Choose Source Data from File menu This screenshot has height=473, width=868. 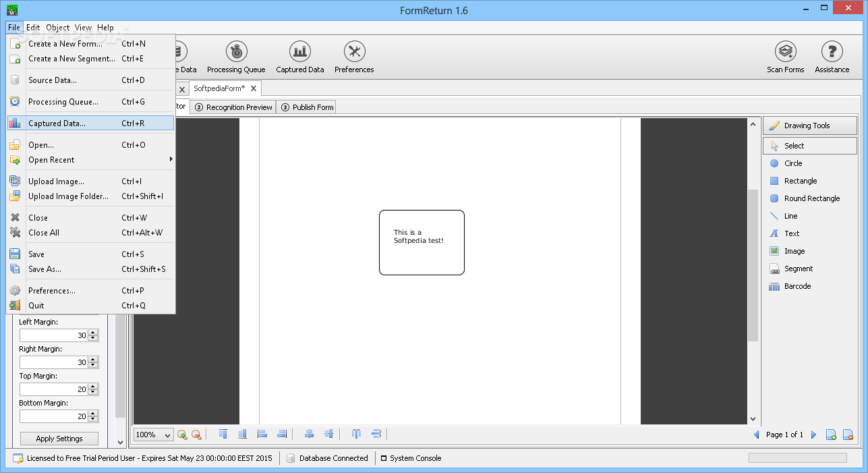tap(90, 80)
